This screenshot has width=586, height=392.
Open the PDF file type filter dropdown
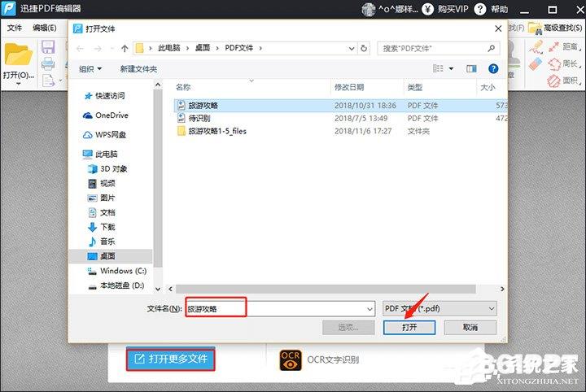439,309
